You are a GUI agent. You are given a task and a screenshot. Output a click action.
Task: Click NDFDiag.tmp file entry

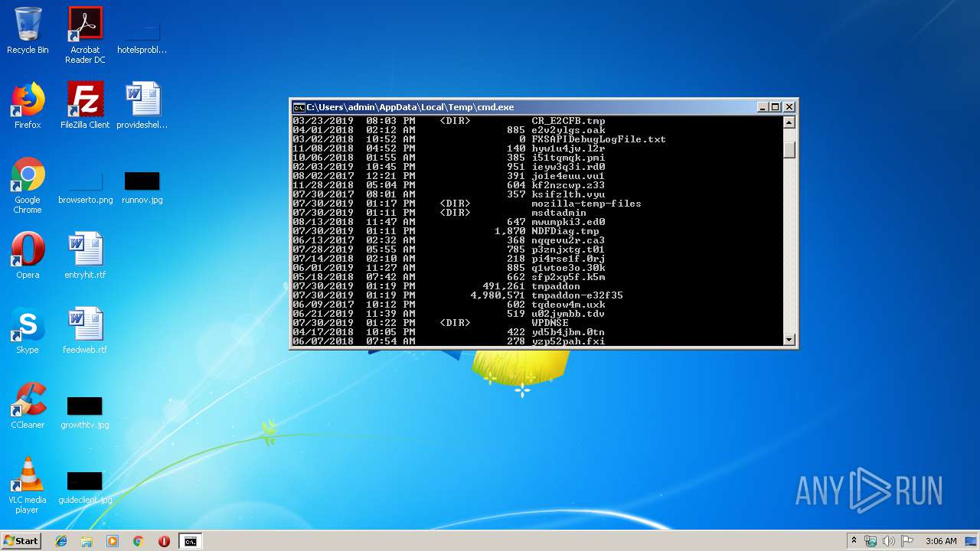point(565,231)
